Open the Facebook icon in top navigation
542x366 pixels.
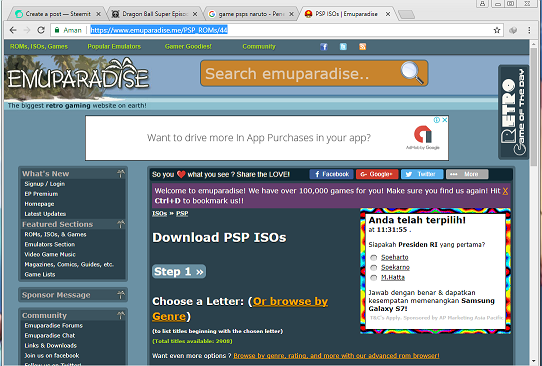point(324,47)
